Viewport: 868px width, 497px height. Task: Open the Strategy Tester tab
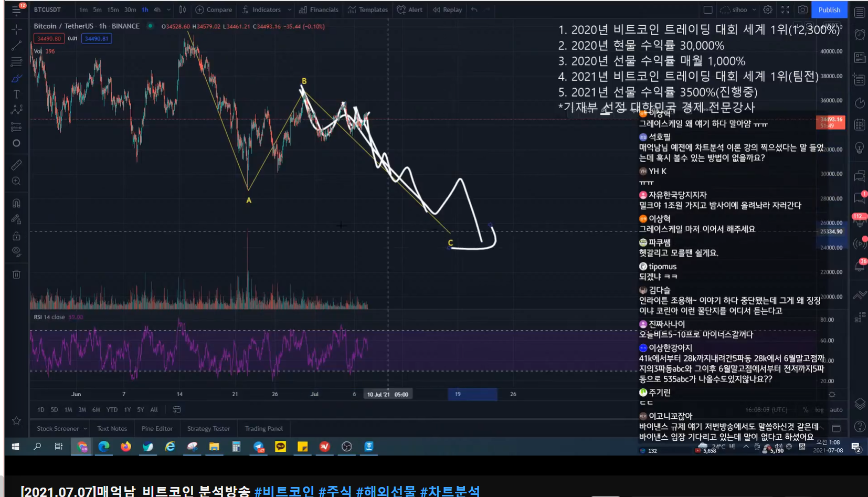coord(208,429)
